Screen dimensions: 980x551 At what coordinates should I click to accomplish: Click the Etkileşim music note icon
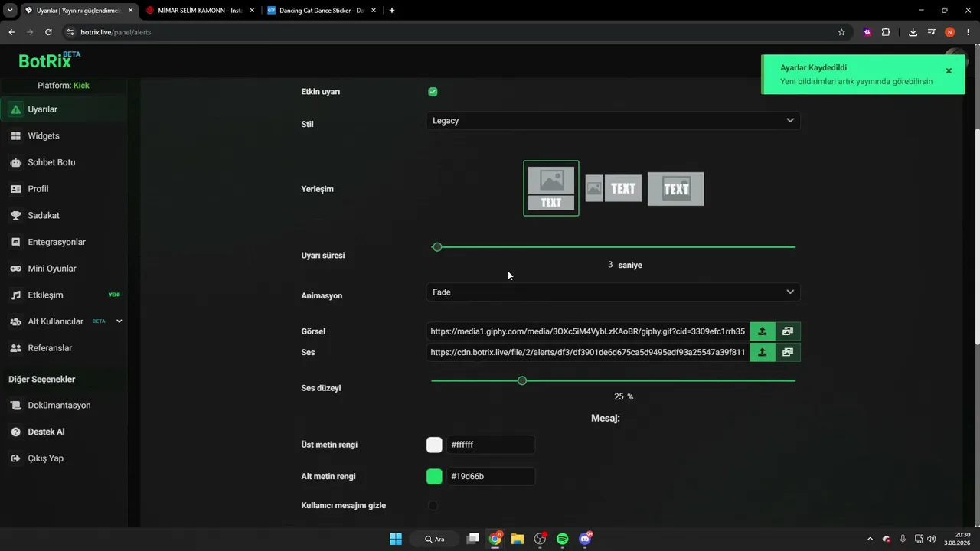15,295
